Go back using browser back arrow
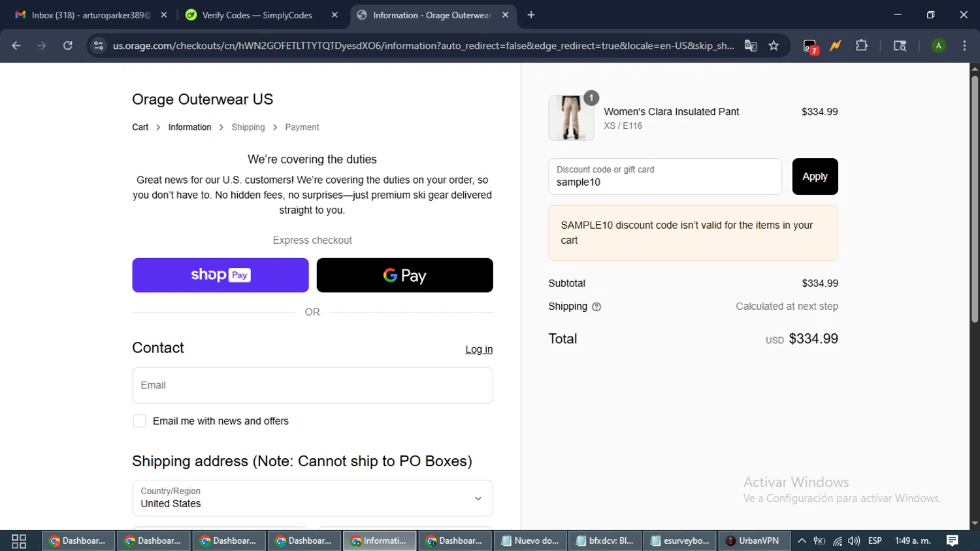The width and height of the screenshot is (980, 551). click(16, 46)
